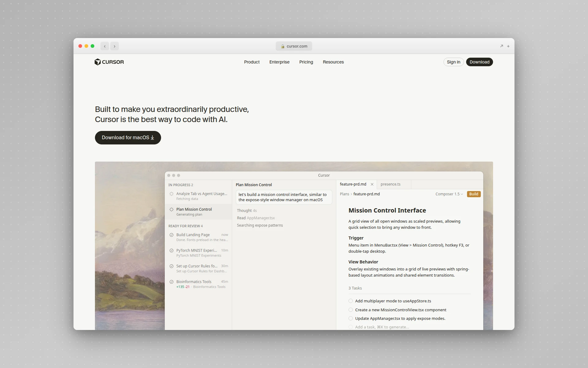Switch to the presence.ts tab
588x368 pixels.
[x=390, y=184]
